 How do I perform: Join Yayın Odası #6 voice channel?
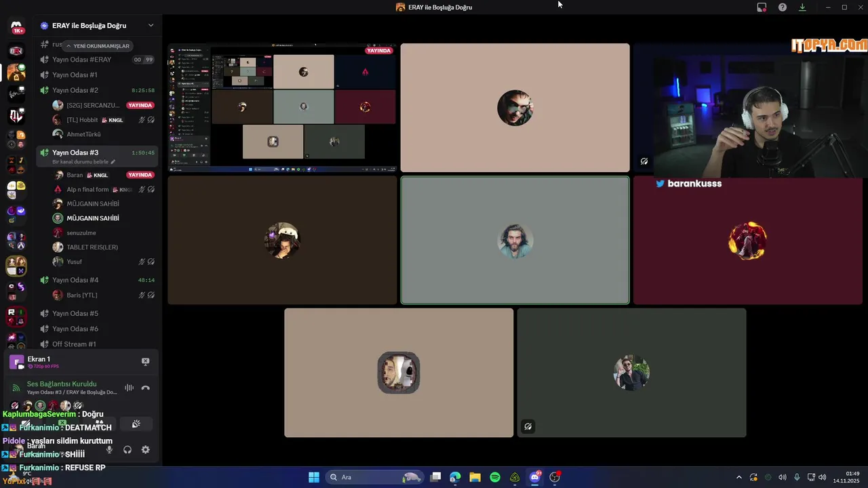click(x=96, y=329)
